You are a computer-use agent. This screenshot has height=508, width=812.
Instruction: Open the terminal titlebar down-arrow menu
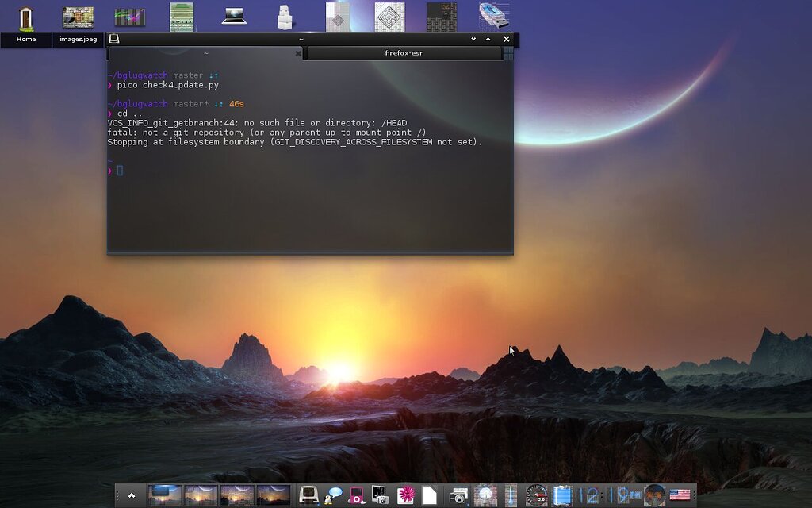[x=473, y=38]
